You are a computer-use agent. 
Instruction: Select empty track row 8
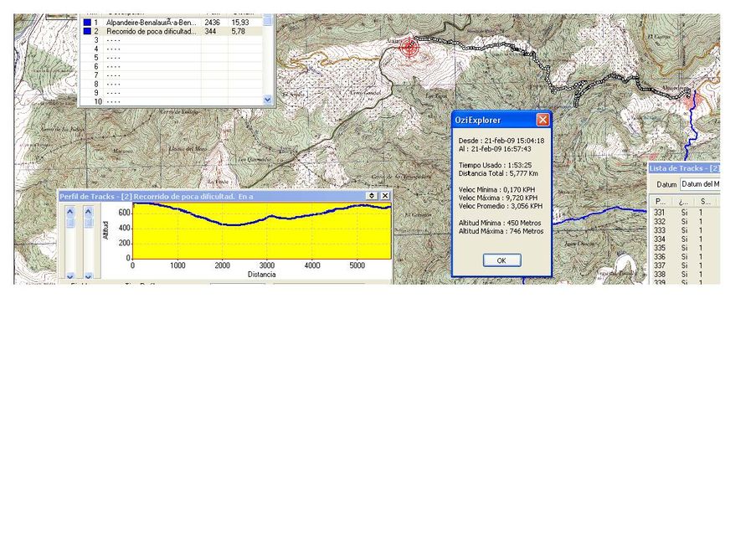point(171,84)
